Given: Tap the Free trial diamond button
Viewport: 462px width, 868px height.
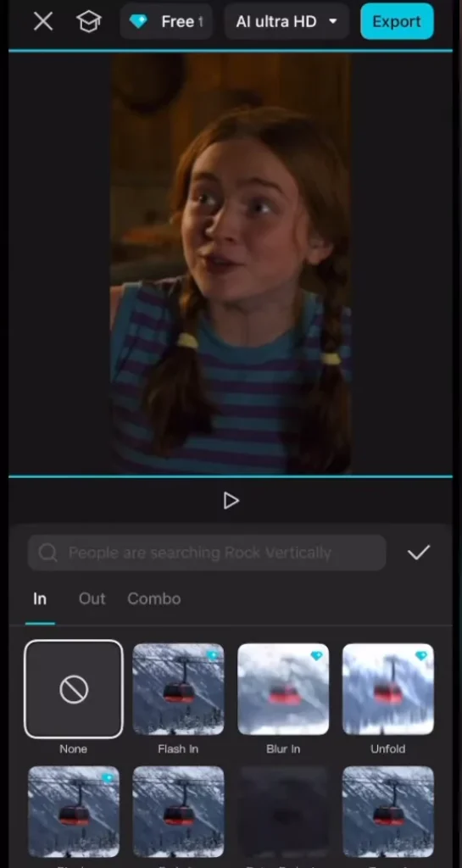Looking at the screenshot, I should [x=166, y=21].
